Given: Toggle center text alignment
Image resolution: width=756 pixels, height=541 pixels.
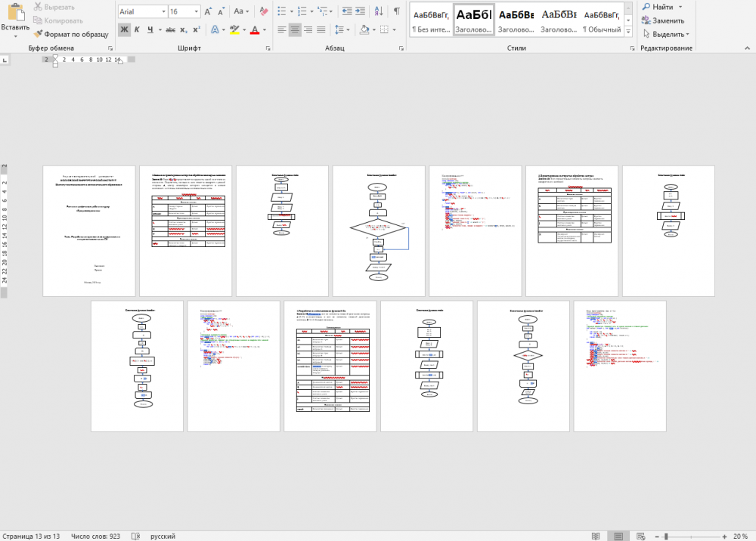Looking at the screenshot, I should 295,29.
